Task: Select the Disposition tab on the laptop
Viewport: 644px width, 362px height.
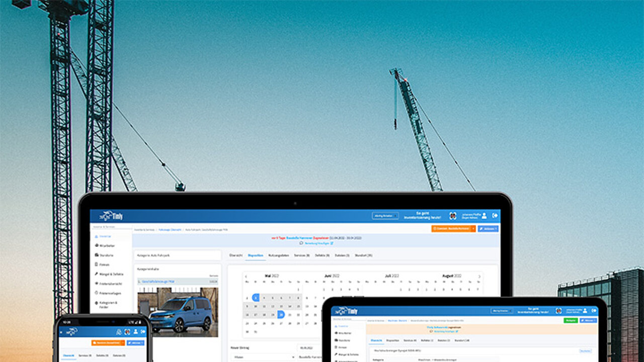Action: click(256, 255)
